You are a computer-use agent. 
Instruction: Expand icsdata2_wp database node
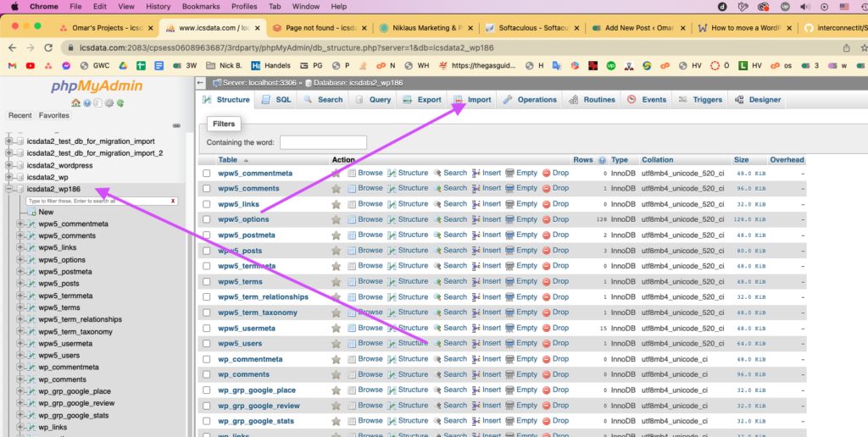click(x=8, y=178)
